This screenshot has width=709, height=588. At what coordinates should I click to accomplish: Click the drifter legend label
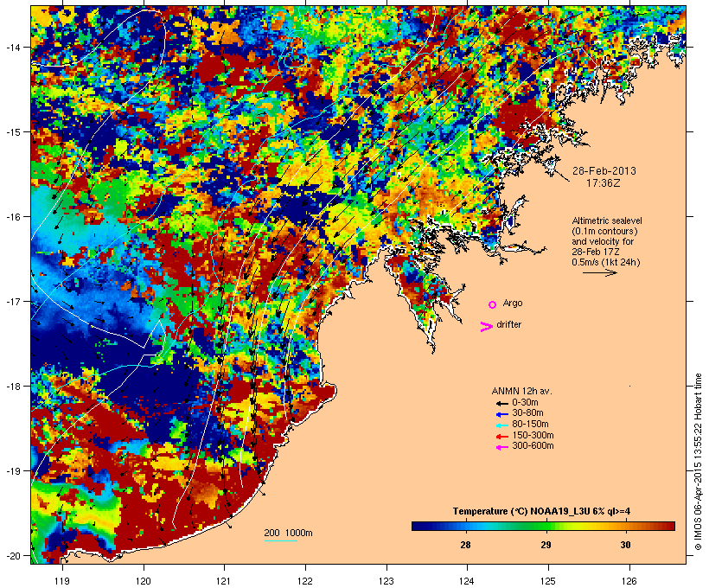(508, 325)
